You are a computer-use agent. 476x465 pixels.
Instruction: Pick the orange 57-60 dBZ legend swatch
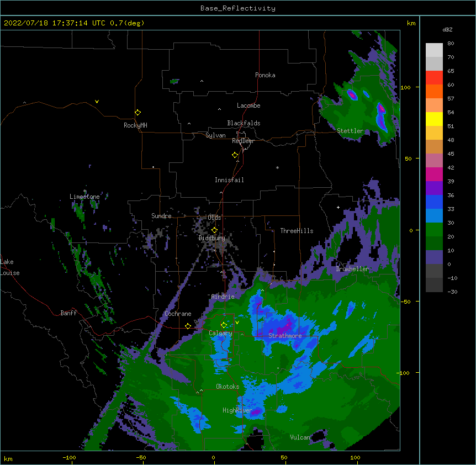434,91
